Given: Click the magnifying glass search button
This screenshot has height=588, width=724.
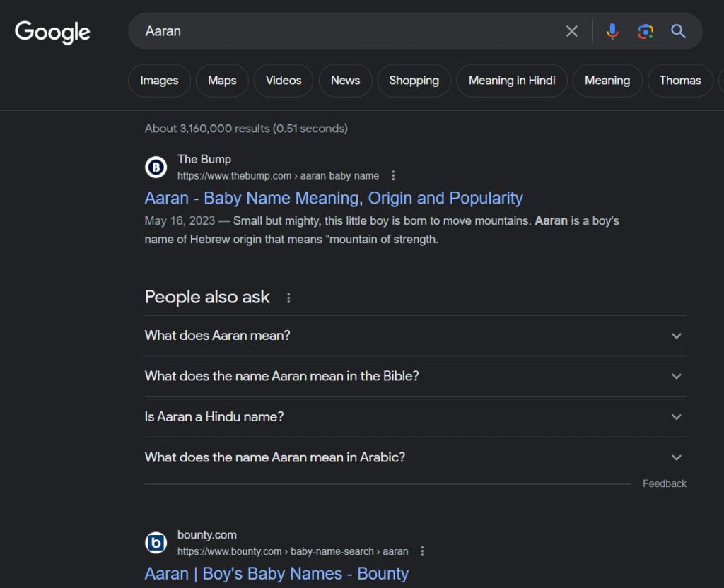Looking at the screenshot, I should (678, 31).
